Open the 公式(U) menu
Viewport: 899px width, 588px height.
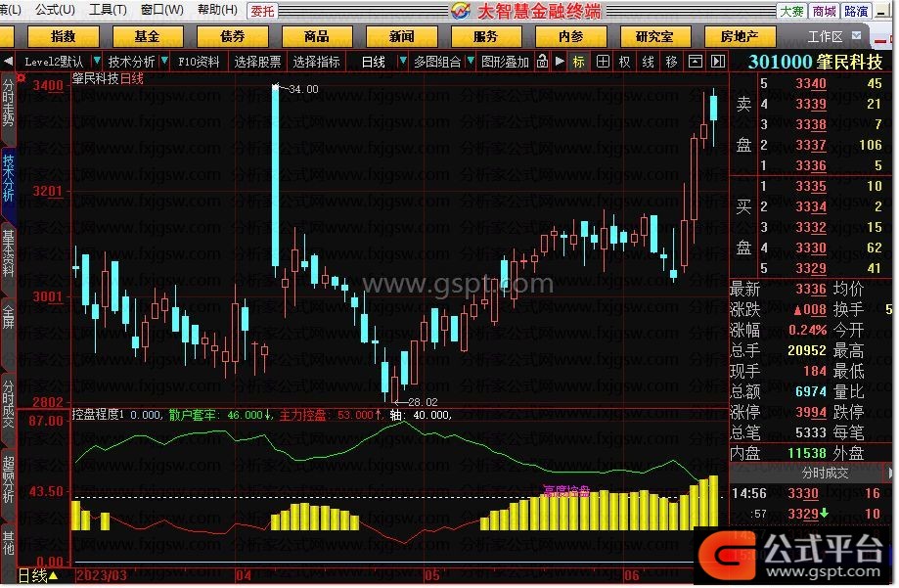(x=55, y=10)
